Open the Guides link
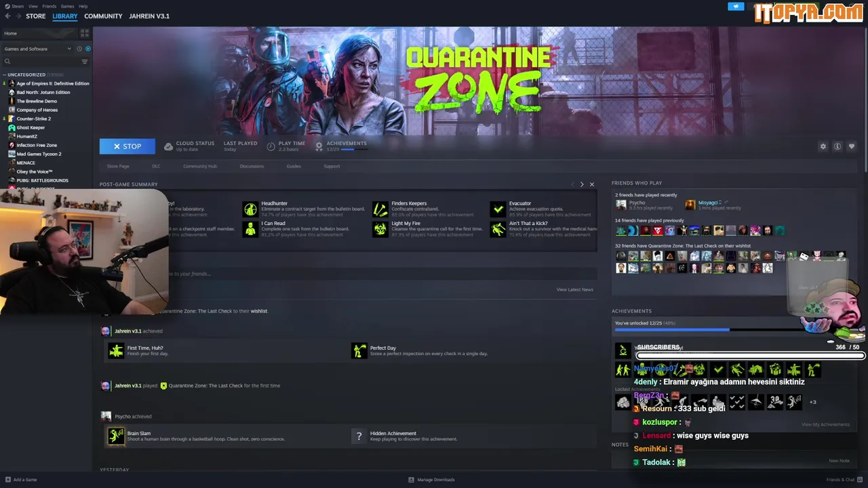This screenshot has height=488, width=868. click(294, 166)
